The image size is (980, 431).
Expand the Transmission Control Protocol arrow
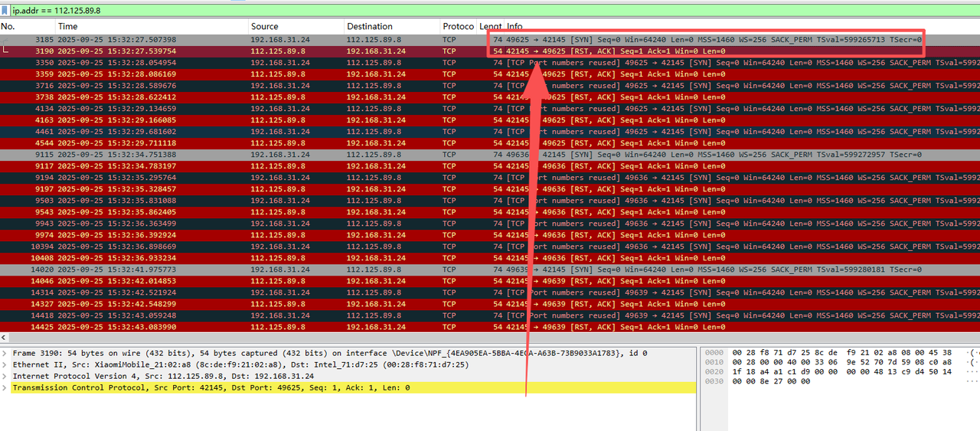click(5, 388)
